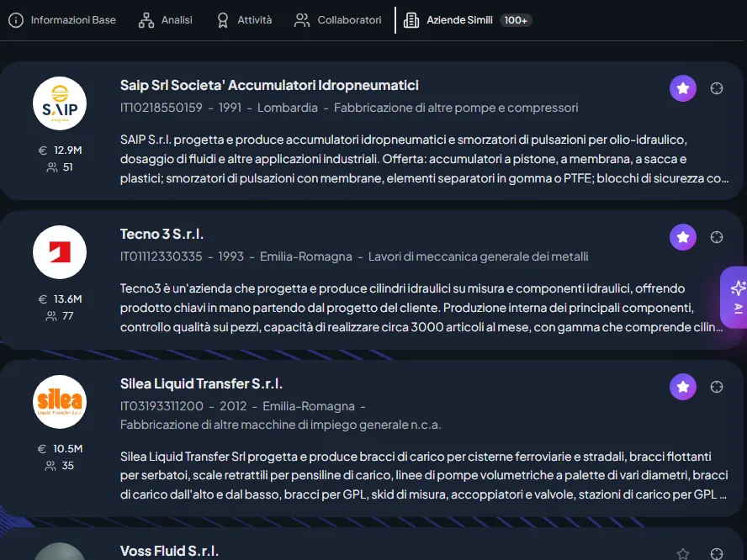This screenshot has height=560, width=747.
Task: Open the Tecno 3 S.r.l. company title
Action: coord(162,234)
